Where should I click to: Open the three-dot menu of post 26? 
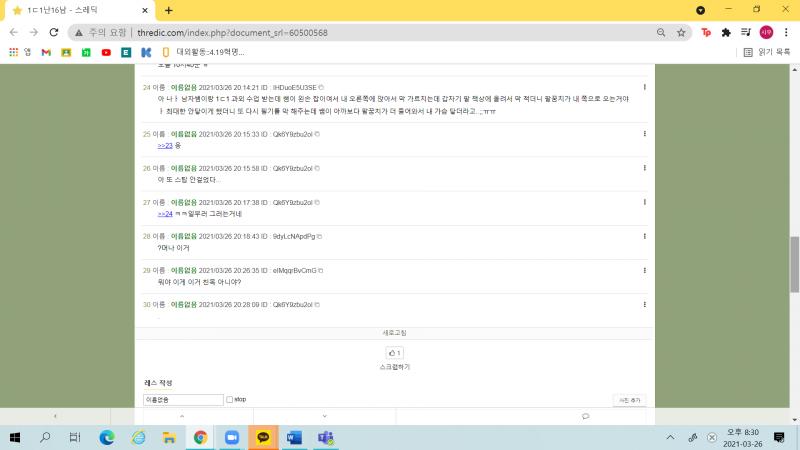coord(644,168)
